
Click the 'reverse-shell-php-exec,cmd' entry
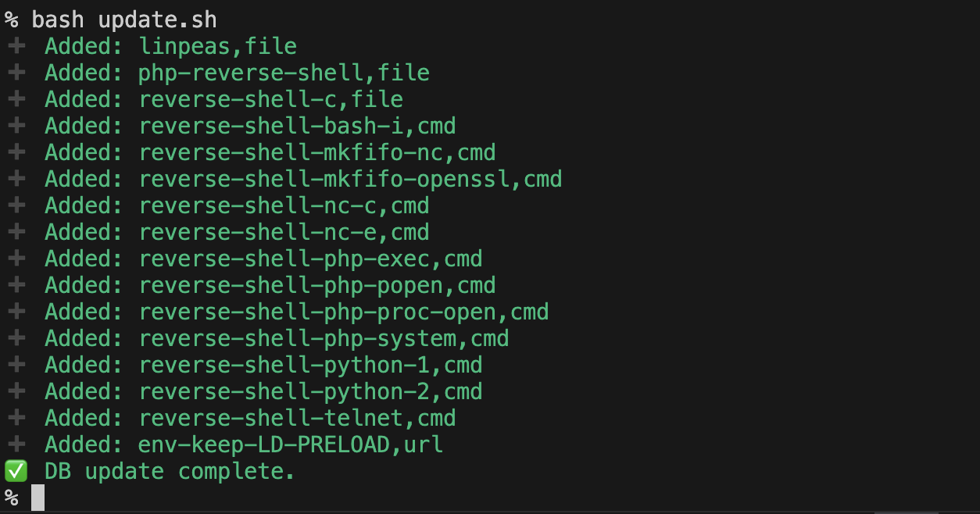pos(310,259)
